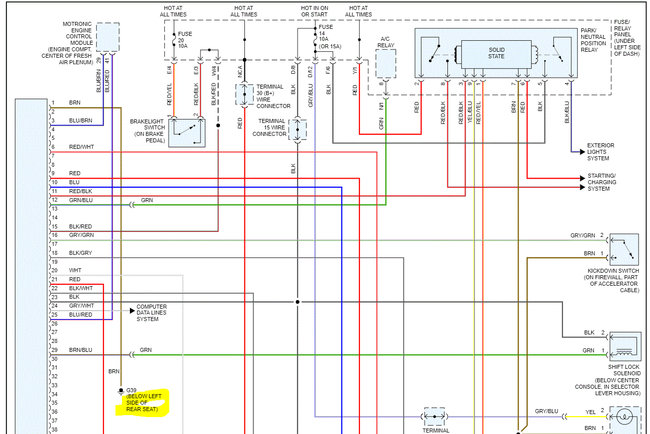Click the Terminal 15 wire connector symbol
650x434 pixels.
coord(297,130)
